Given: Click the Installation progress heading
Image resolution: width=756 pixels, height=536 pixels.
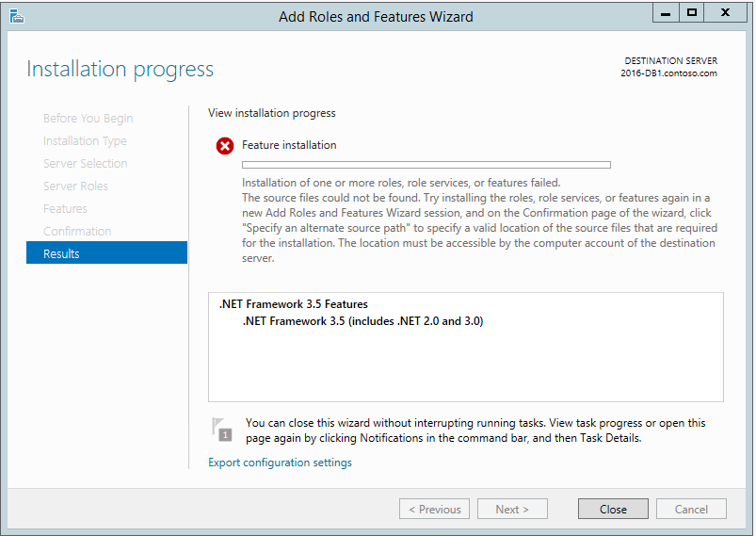Looking at the screenshot, I should point(121,69).
